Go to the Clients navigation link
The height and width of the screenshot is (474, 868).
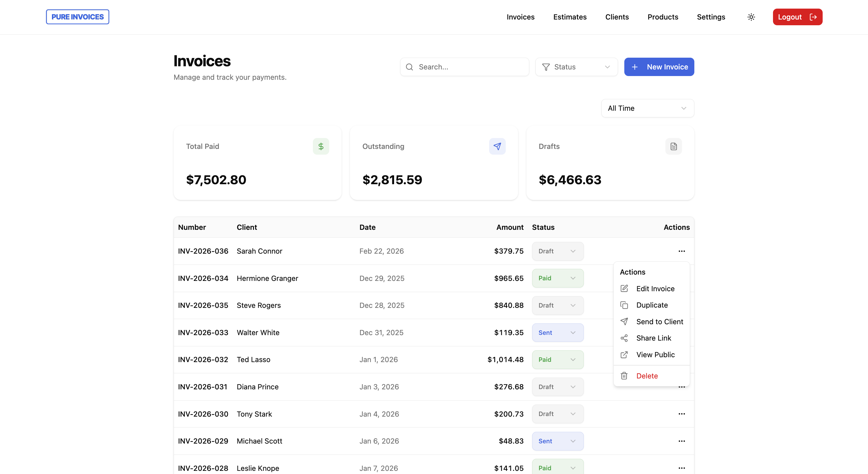tap(617, 17)
